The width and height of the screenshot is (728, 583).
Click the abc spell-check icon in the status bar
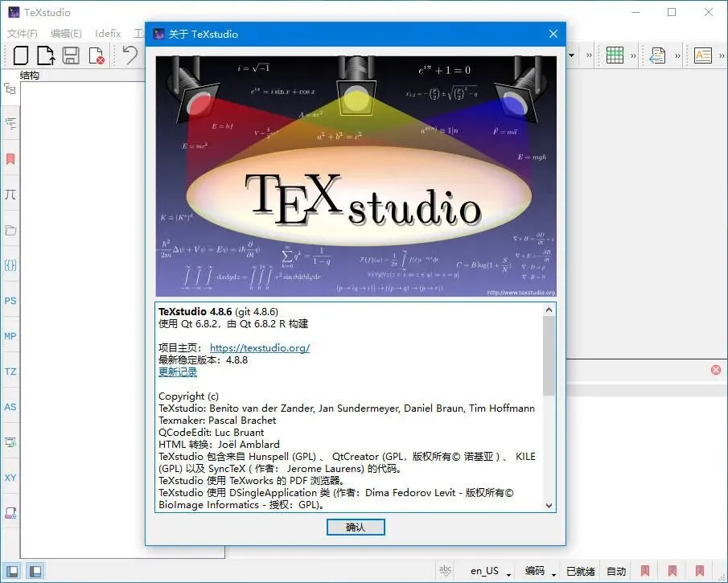[446, 570]
